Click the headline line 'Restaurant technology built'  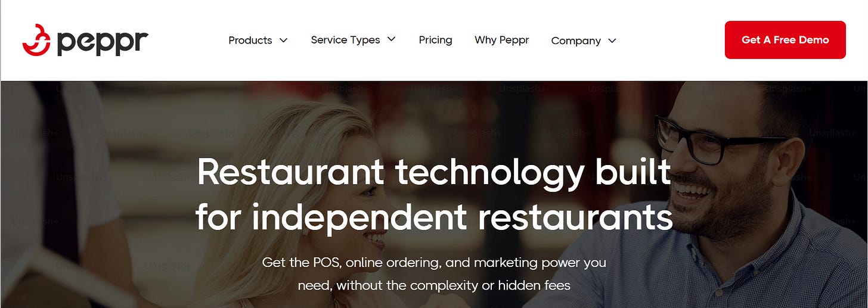434,173
